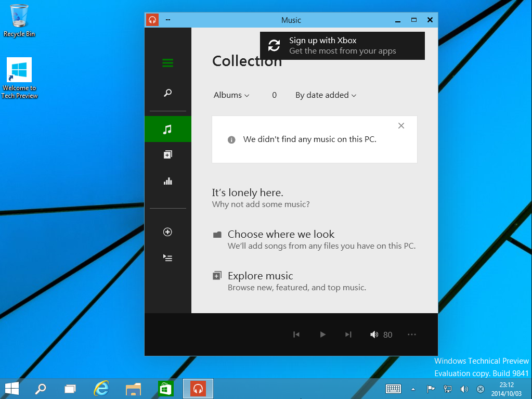Click the info icon in message

pos(231,139)
